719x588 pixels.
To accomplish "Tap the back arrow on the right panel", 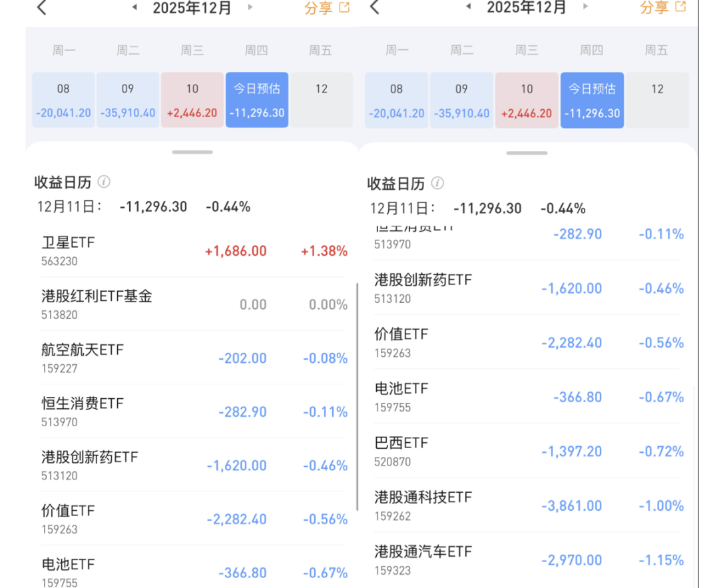I will [375, 9].
